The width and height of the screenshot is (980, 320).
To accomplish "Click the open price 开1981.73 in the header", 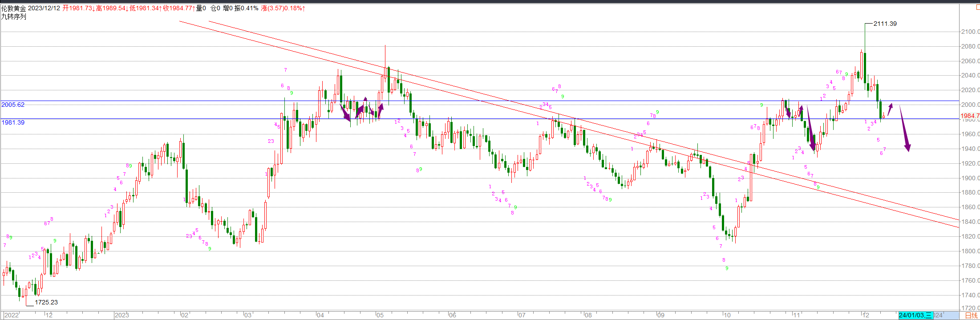I will (77, 8).
